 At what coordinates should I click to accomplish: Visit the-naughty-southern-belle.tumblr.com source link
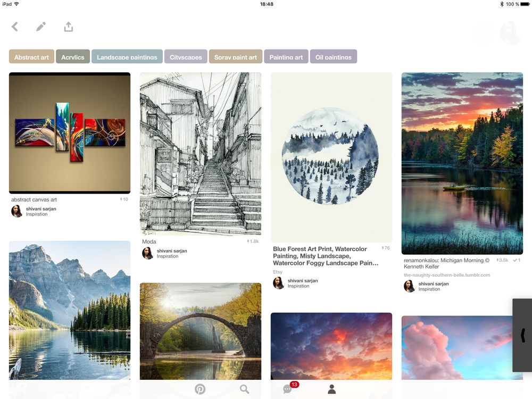[x=446, y=275]
